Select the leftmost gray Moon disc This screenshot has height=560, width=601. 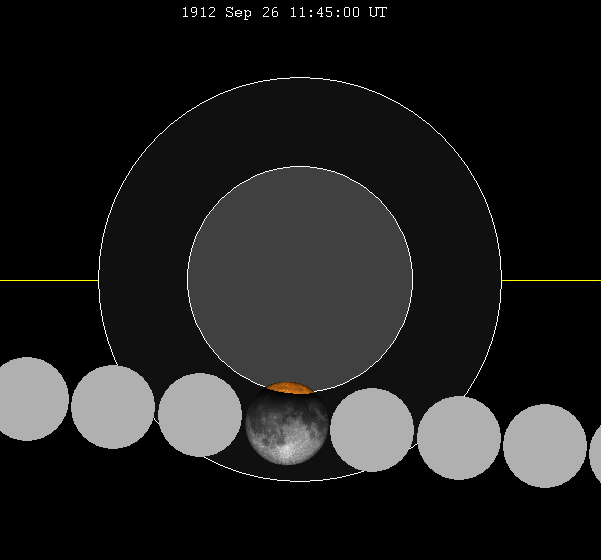point(27,399)
